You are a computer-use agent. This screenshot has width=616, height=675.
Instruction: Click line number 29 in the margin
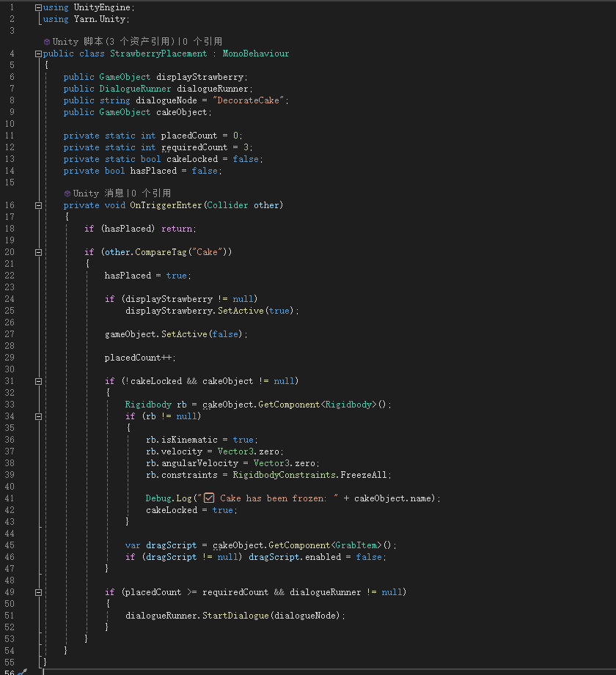click(10, 358)
